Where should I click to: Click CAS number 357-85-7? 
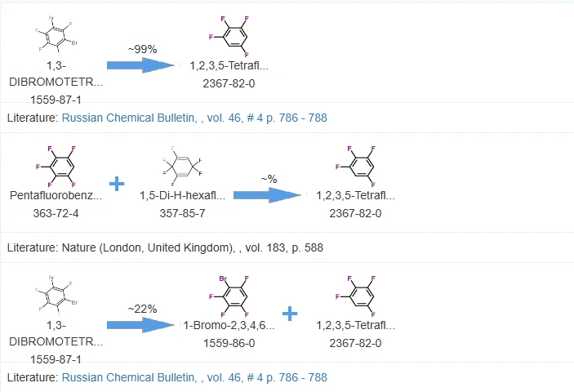point(182,213)
